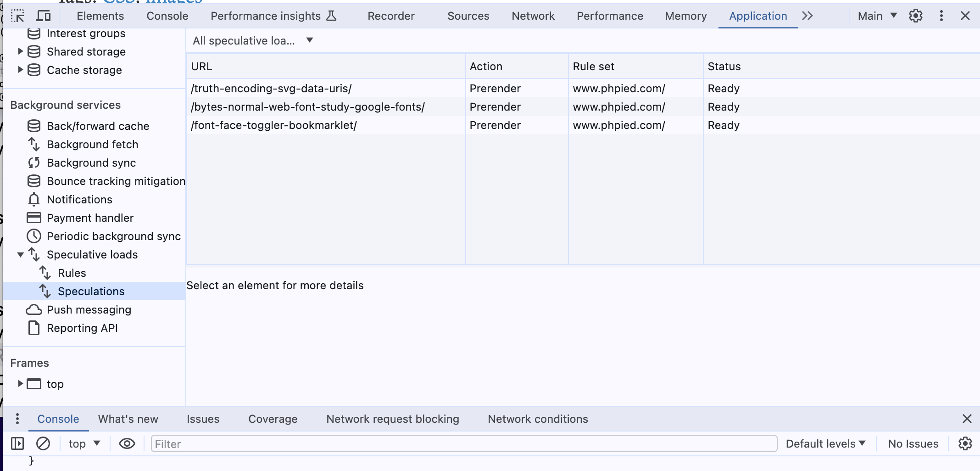980x471 pixels.
Task: Open the drawer three-dot menu
Action: [x=17, y=419]
